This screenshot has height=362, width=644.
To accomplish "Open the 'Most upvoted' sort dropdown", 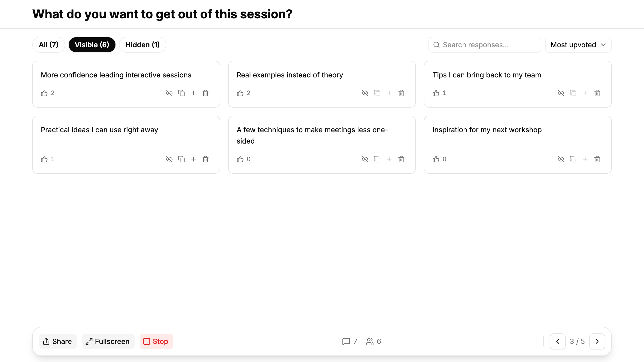I will click(578, 45).
